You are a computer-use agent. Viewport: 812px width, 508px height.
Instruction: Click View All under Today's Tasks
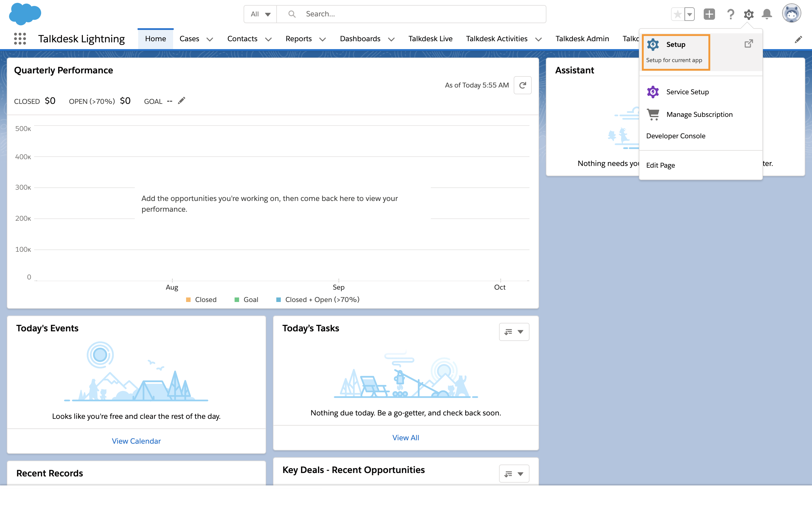(x=406, y=438)
